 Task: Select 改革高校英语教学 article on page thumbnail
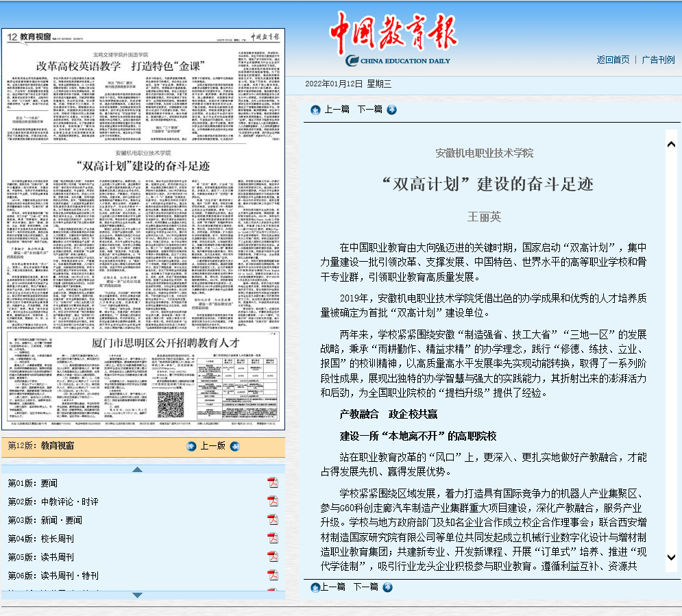point(121,66)
